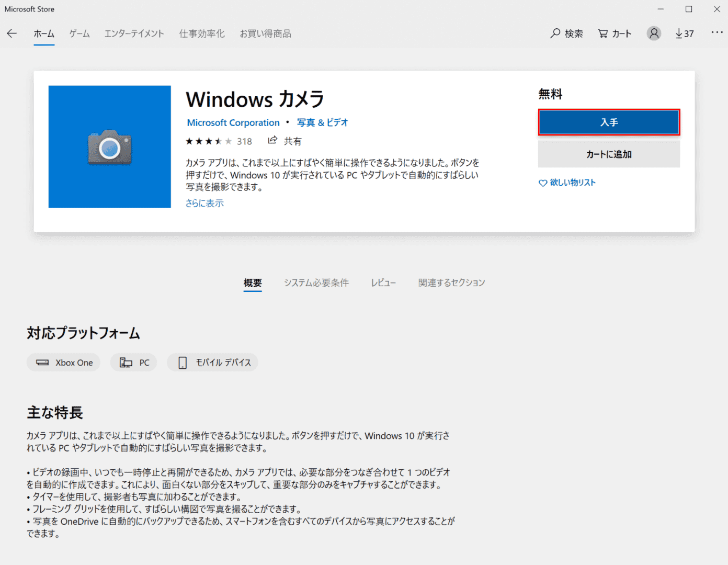Switch to the ホーム tab
The width and height of the screenshot is (728, 565).
click(x=44, y=33)
